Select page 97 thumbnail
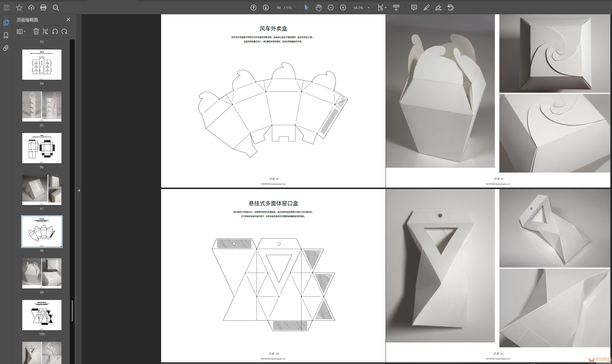The width and height of the screenshot is (612, 364). pyautogui.click(x=42, y=190)
